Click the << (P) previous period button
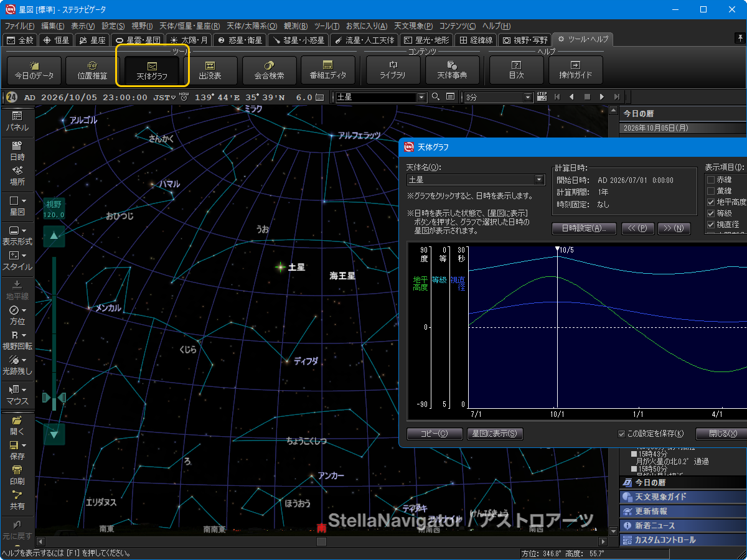 click(637, 228)
